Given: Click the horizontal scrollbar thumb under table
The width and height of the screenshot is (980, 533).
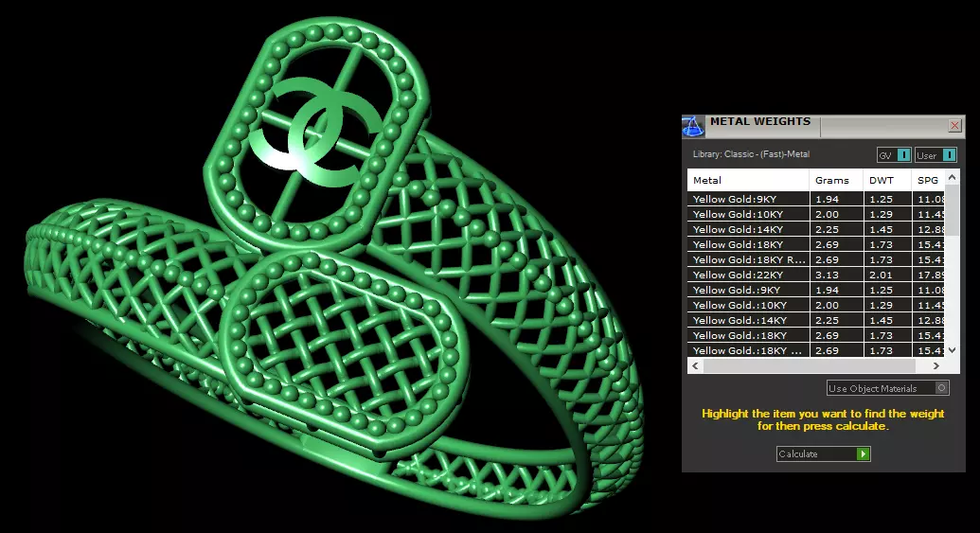Looking at the screenshot, I should [810, 365].
